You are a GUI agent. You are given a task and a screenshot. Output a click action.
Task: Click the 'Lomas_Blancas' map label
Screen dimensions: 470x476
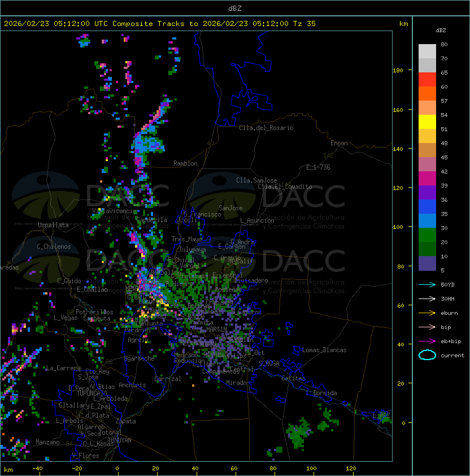324,350
